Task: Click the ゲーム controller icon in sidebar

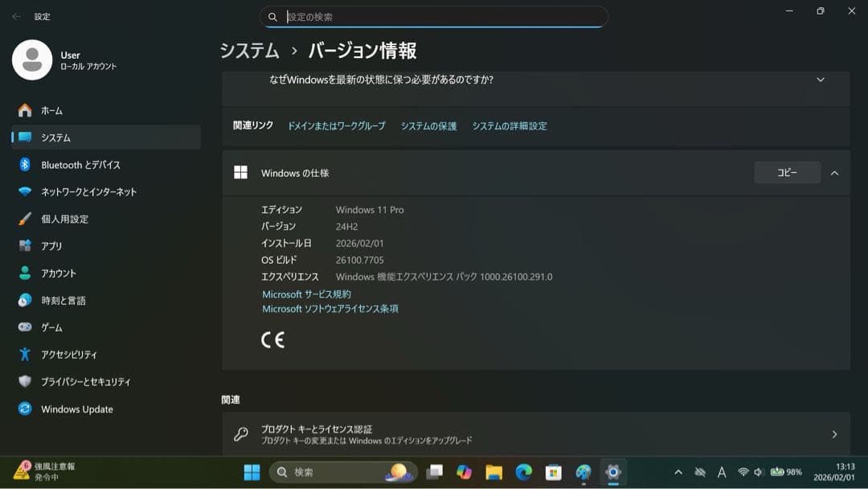Action: 23,327
